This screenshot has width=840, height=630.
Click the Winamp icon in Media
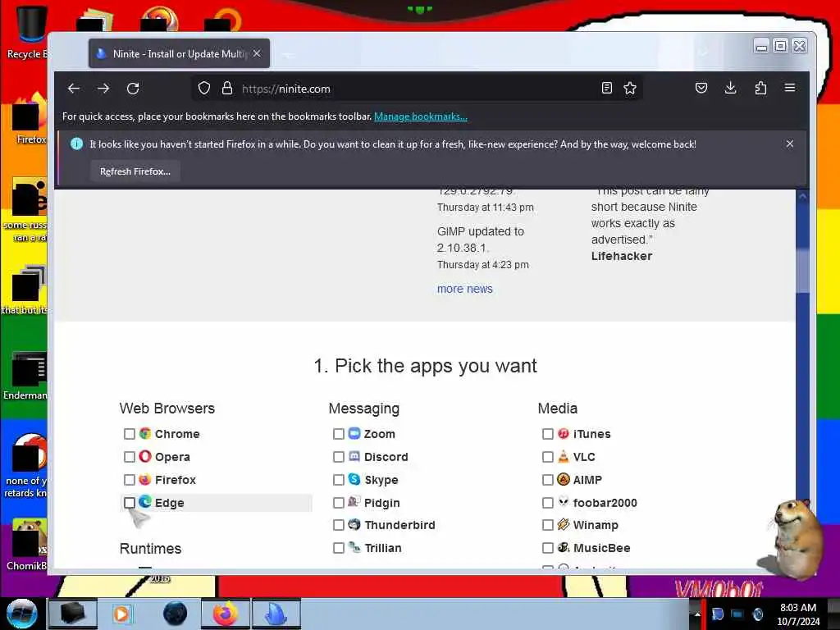pos(563,524)
